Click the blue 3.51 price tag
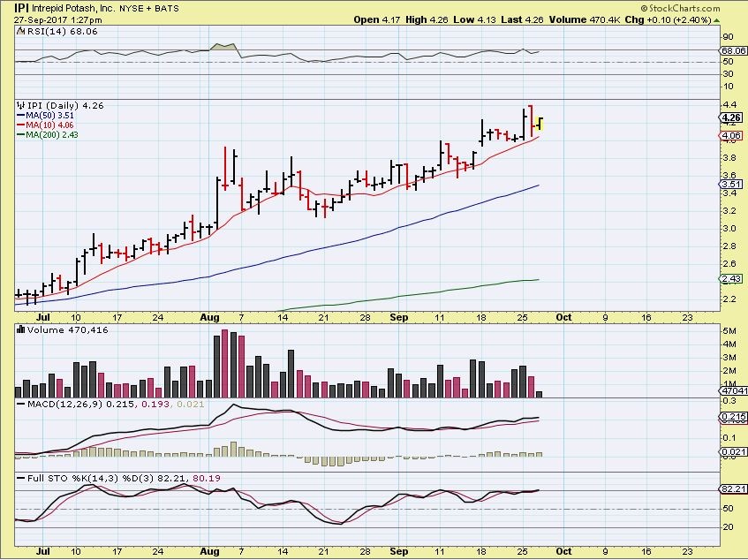 tap(730, 184)
